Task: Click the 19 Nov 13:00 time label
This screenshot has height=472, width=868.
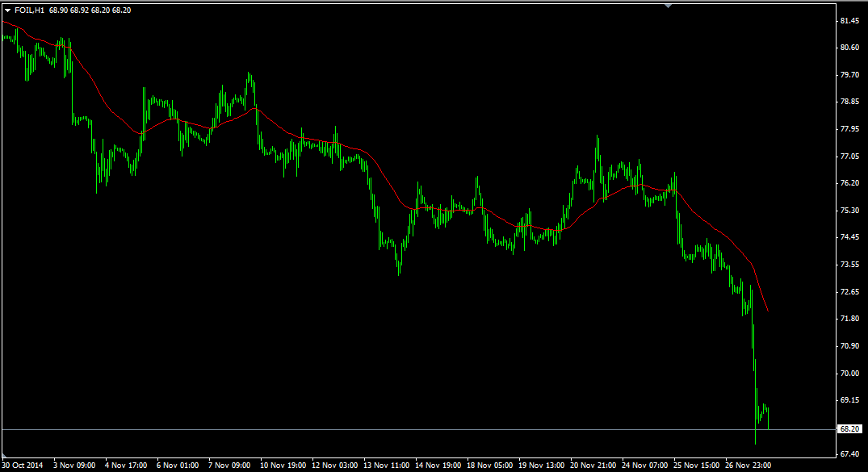Action: 542,466
